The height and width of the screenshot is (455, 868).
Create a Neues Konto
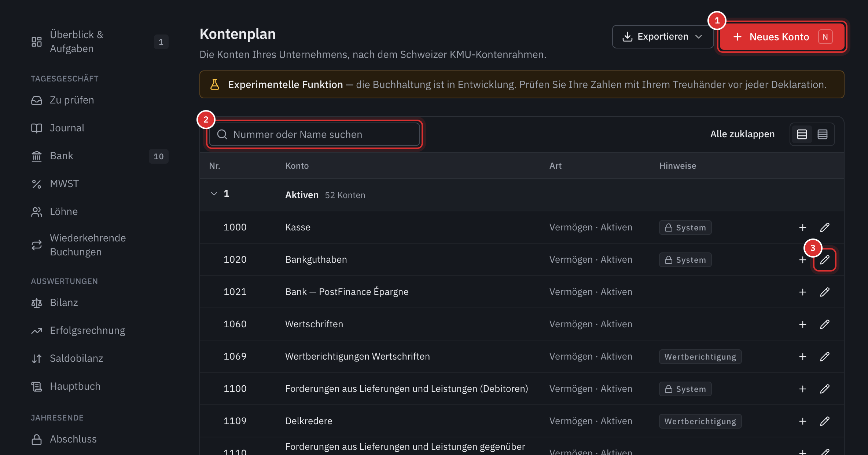tap(782, 37)
